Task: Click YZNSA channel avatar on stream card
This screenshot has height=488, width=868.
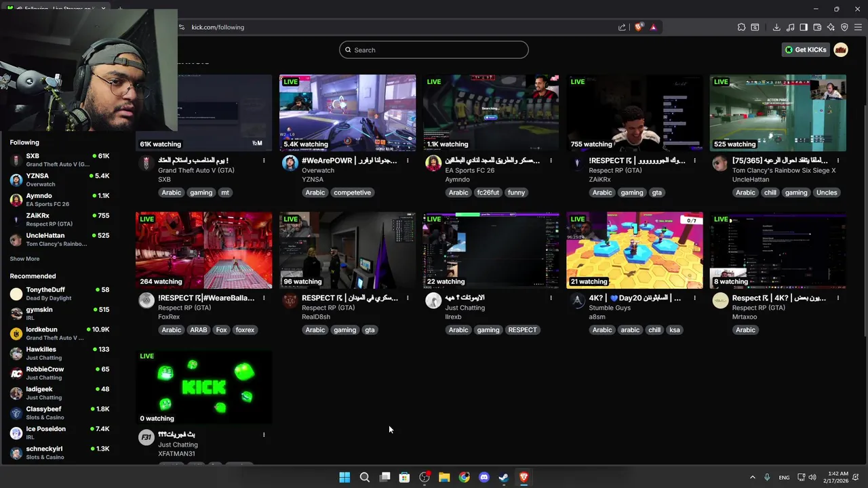Action: (x=290, y=163)
